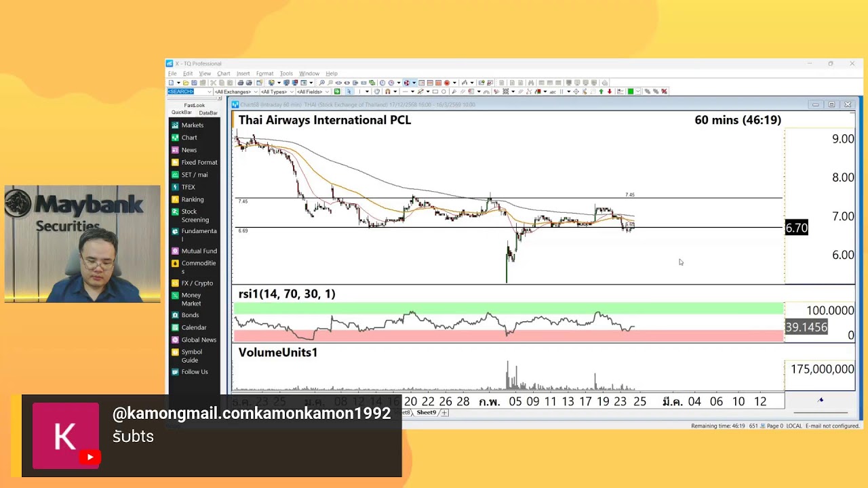Switch to the FastLook tab
868x488 pixels.
click(x=195, y=105)
